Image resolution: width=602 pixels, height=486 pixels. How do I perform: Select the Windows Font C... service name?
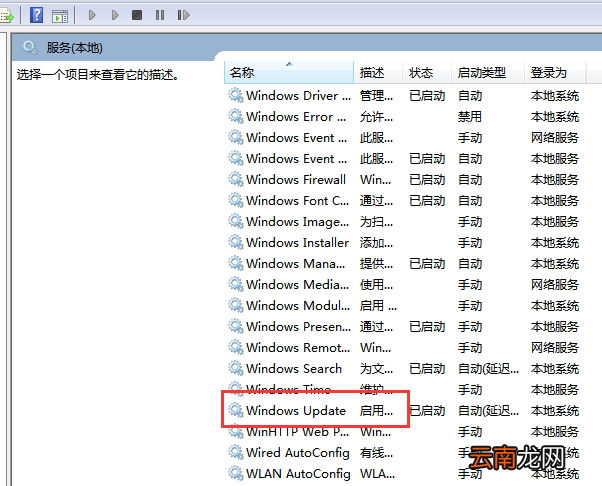point(298,200)
